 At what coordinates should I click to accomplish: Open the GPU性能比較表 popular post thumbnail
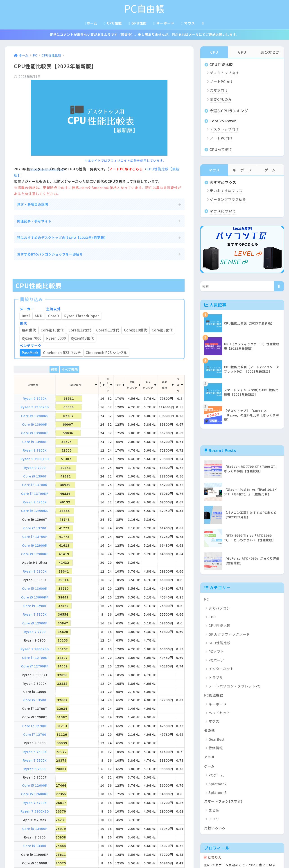click(x=213, y=346)
